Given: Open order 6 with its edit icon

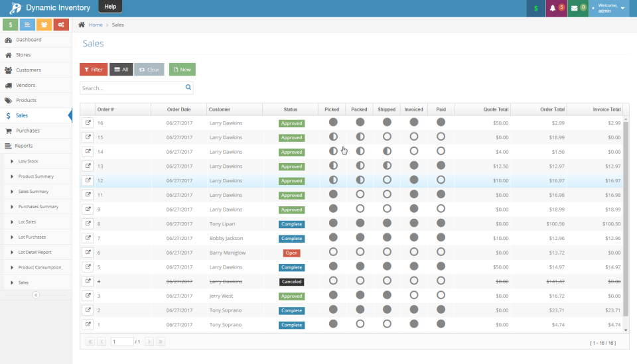Looking at the screenshot, I should 88,253.
